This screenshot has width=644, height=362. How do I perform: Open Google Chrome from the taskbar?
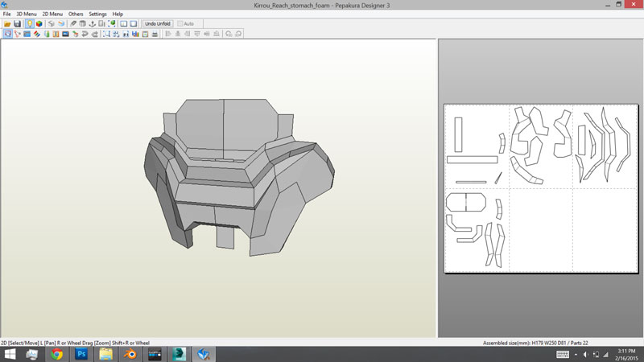56,354
